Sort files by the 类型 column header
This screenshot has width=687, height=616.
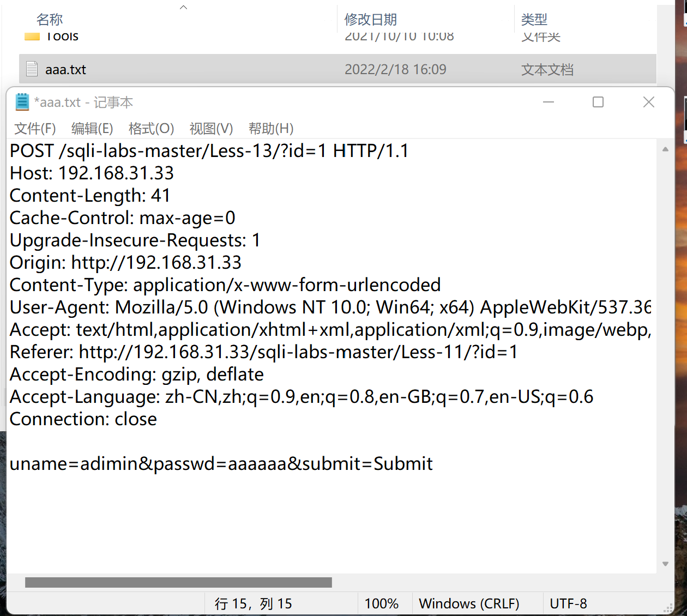534,20
